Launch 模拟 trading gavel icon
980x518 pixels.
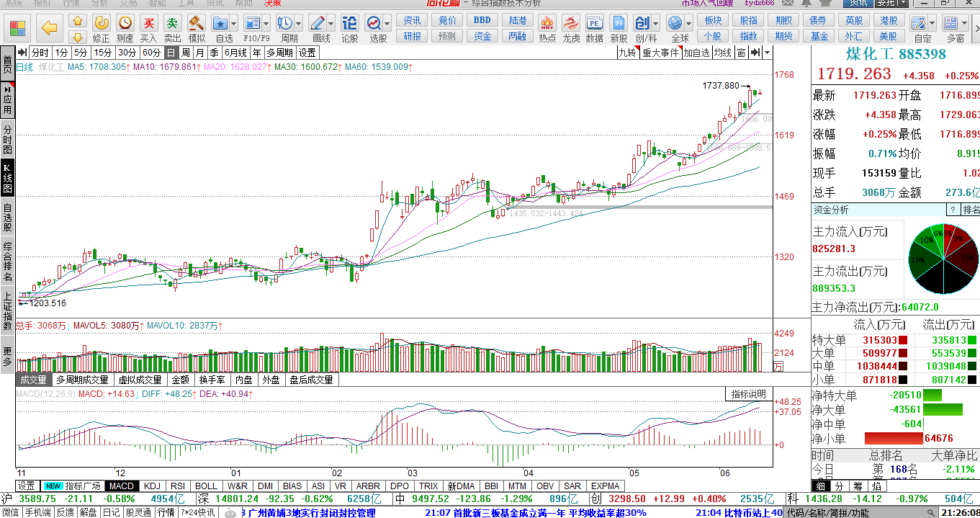[197, 27]
